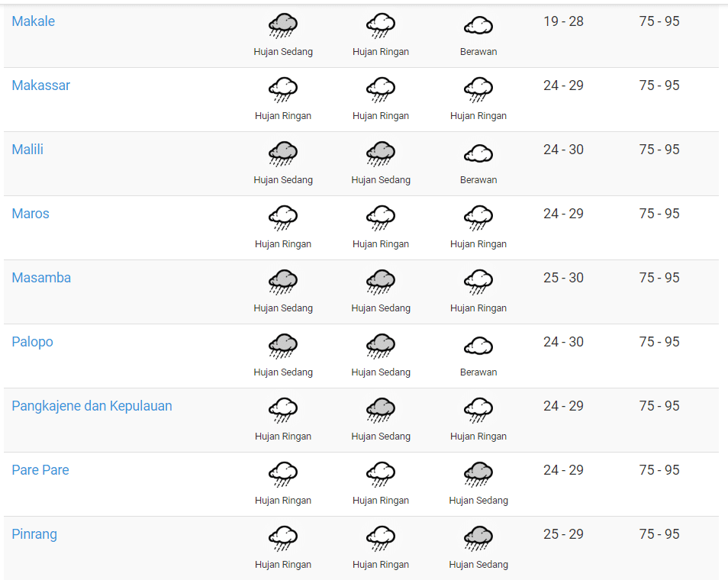Viewport: 728px width, 580px height.
Task: Click Pangkajene's middle Hujan Sedang icon
Action: coord(381,410)
